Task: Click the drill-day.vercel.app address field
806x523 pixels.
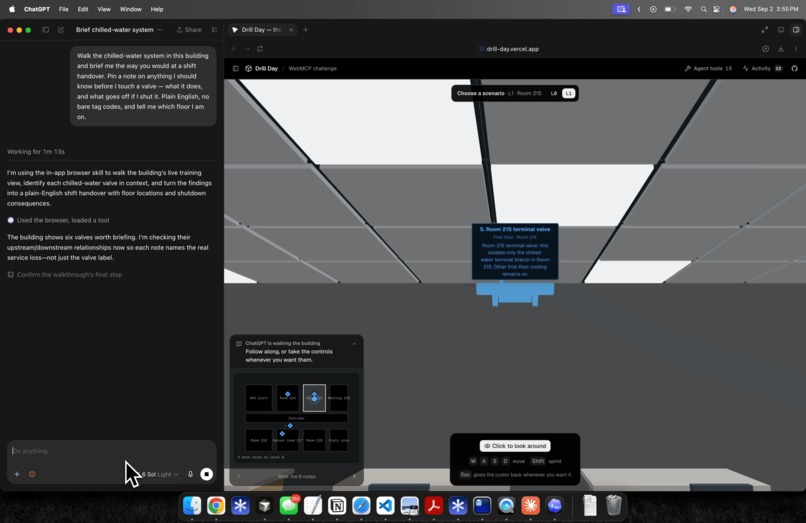Action: 509,49
